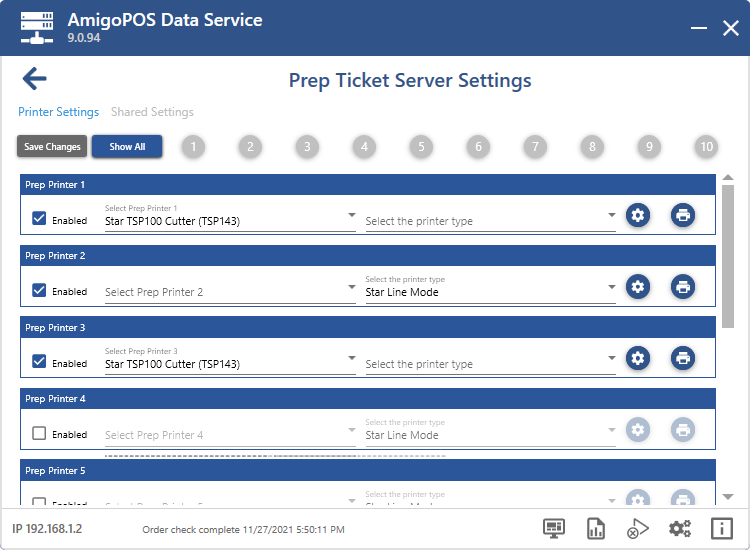Viewport: 750px width, 550px height.
Task: Click the IP 192.168.1.2 status text
Action: (x=47, y=529)
